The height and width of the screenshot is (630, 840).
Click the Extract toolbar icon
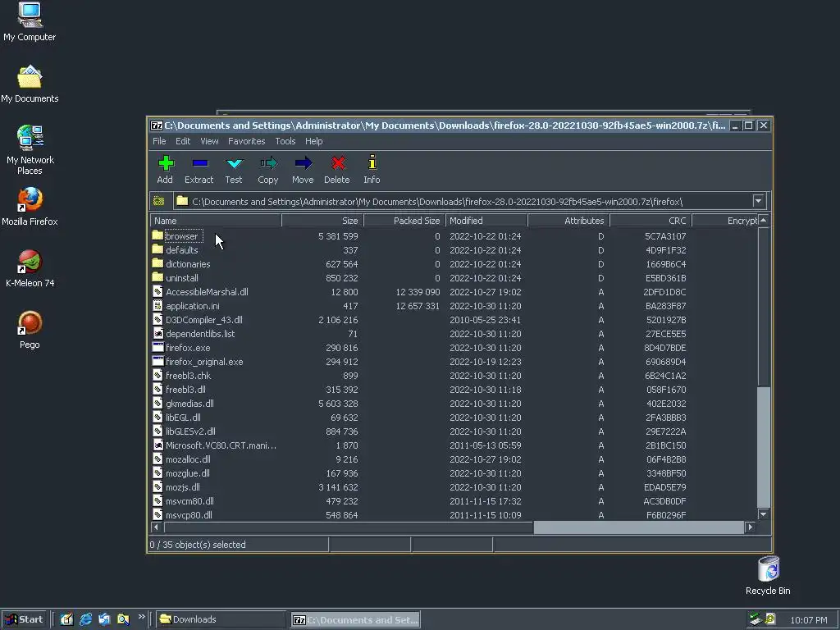200,163
